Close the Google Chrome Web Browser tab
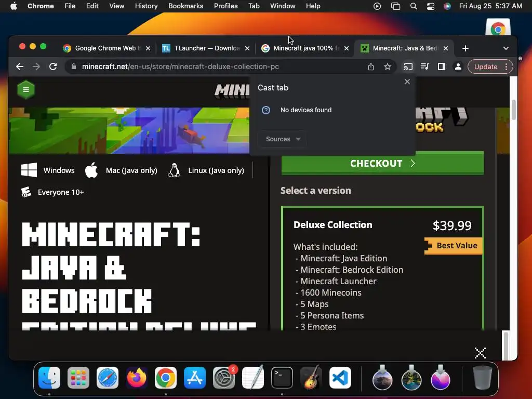Image resolution: width=532 pixels, height=399 pixels. click(x=148, y=48)
